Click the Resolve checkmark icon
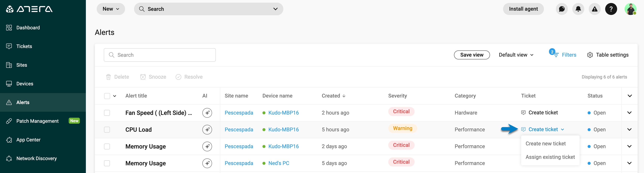The width and height of the screenshot is (644, 173). click(x=178, y=77)
